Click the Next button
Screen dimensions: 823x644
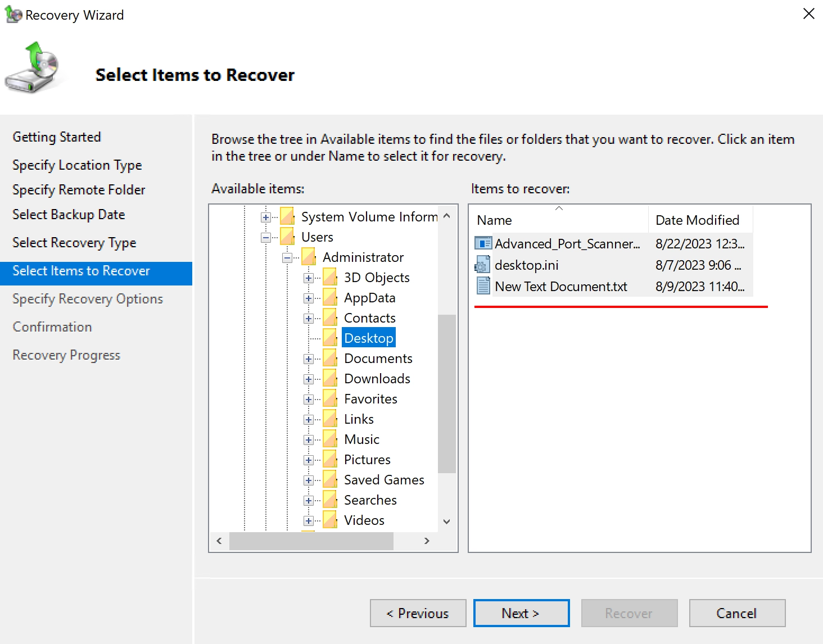(x=521, y=613)
